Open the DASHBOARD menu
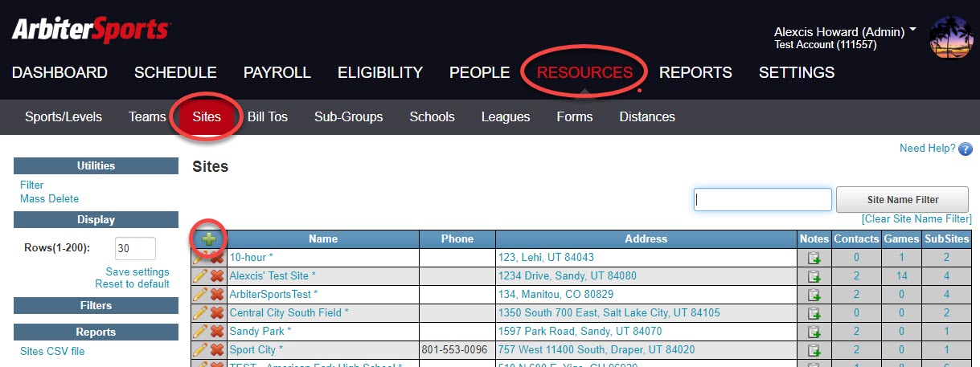The image size is (980, 367). (59, 72)
